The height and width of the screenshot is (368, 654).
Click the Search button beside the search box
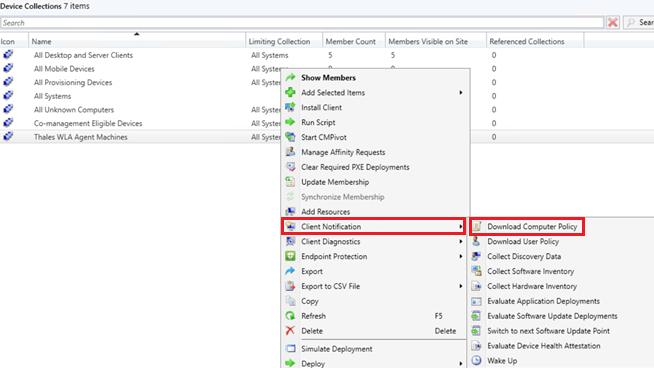[x=639, y=23]
